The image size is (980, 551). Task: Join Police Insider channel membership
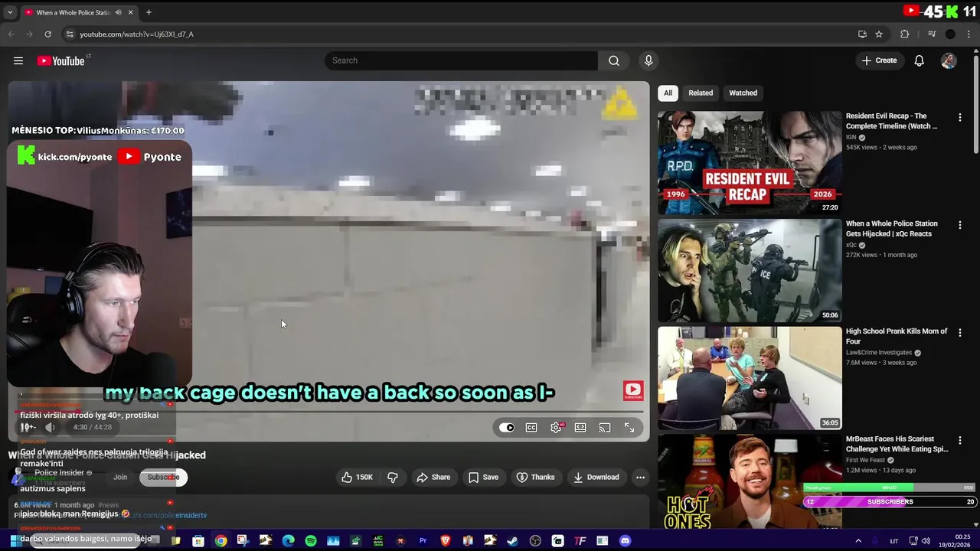pyautogui.click(x=120, y=478)
